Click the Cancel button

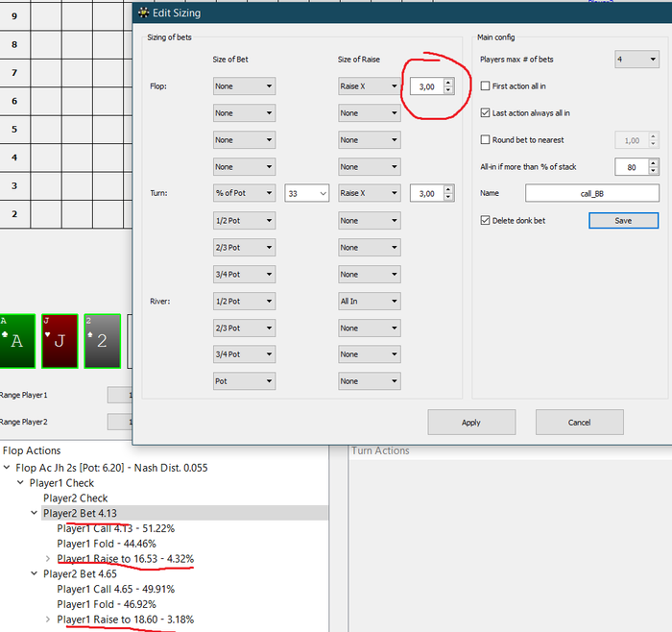click(x=580, y=423)
